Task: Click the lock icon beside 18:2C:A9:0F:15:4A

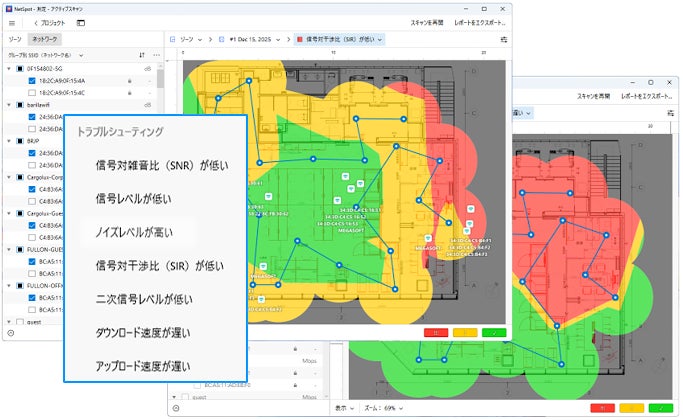Action: [x=129, y=81]
